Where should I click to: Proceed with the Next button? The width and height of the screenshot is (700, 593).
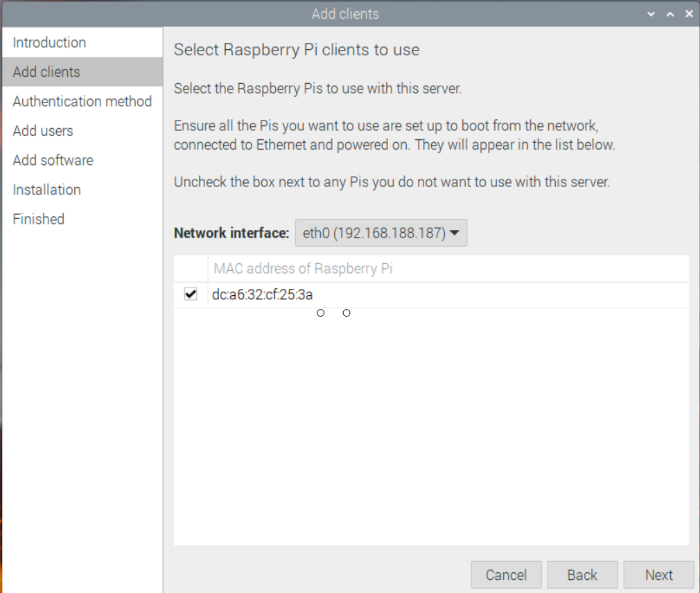pos(658,575)
